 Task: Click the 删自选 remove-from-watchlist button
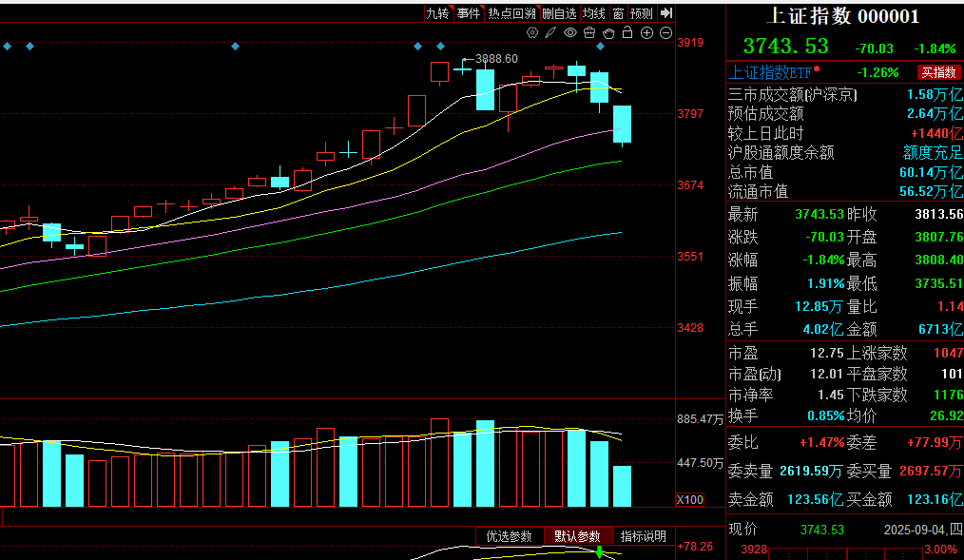coord(559,13)
